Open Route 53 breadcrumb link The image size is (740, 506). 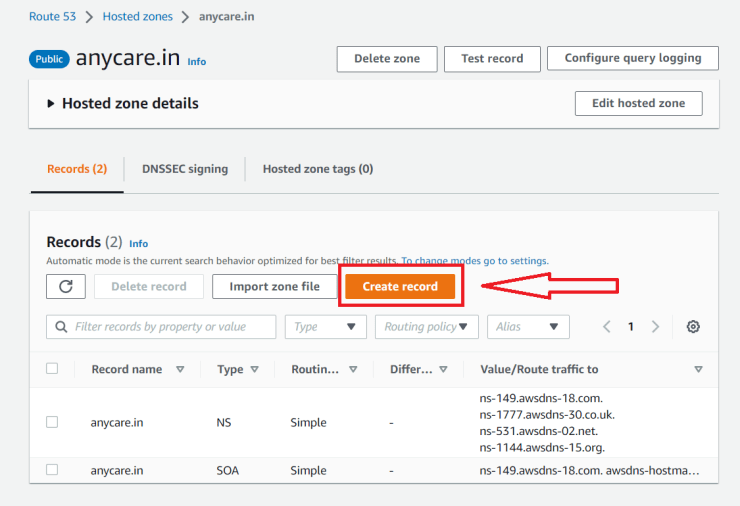coord(52,17)
